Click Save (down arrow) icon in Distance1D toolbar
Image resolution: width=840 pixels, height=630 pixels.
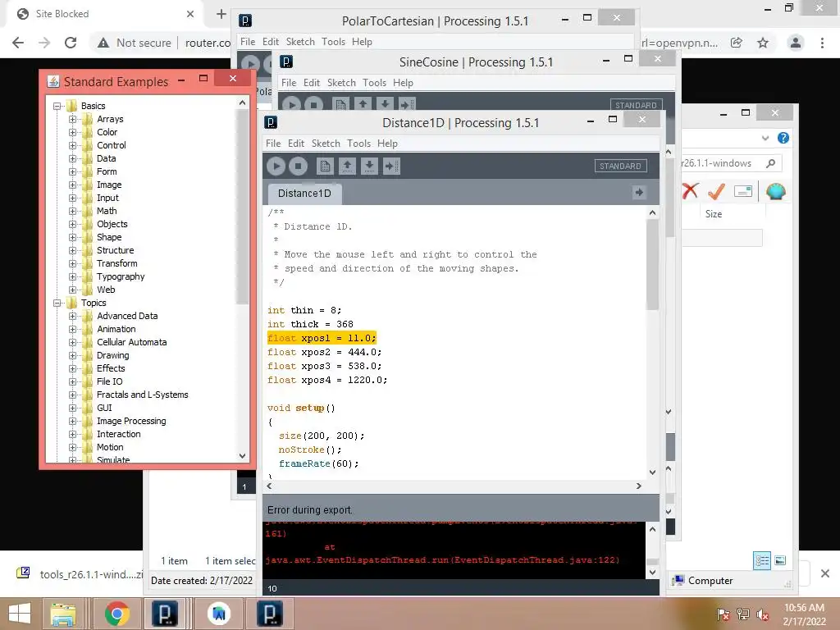[369, 166]
